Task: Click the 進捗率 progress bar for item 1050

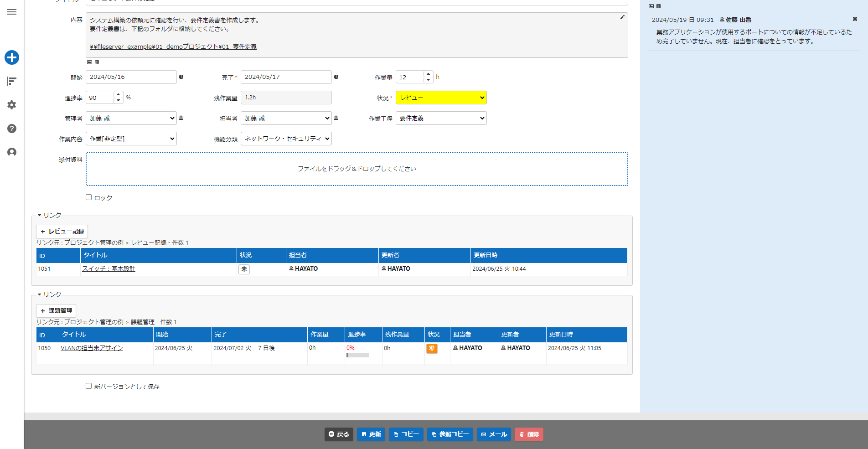Action: coord(358,355)
